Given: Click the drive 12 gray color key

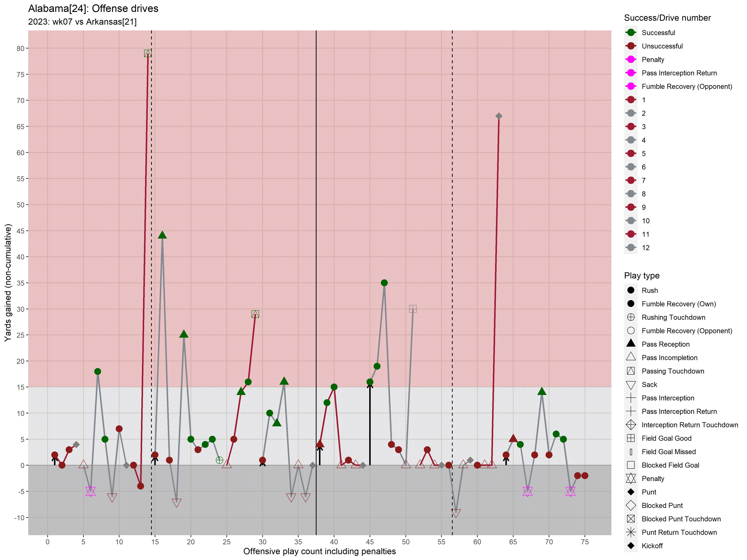Looking at the screenshot, I should 630,247.
